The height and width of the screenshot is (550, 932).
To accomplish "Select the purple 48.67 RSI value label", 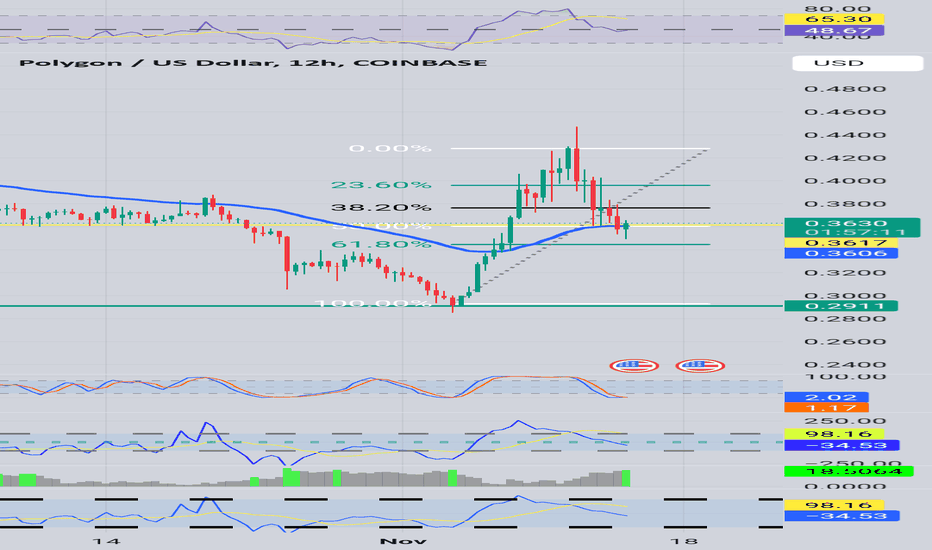I will coord(833,30).
